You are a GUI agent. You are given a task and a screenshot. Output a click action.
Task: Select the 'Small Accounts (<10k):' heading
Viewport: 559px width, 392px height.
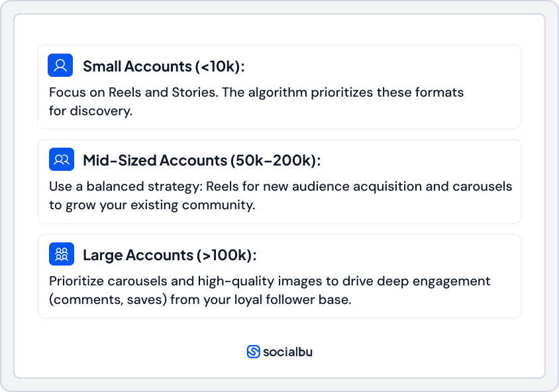point(164,66)
